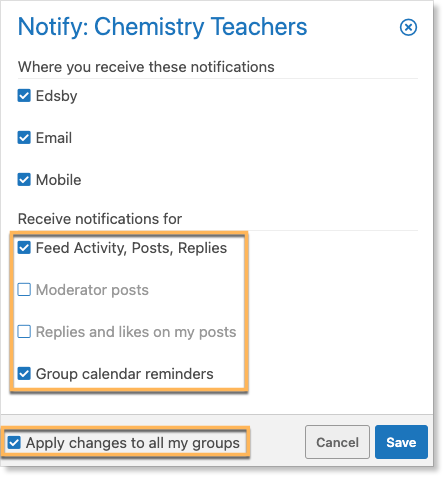Uncheck the Group calendar reminders checkbox

(x=24, y=374)
